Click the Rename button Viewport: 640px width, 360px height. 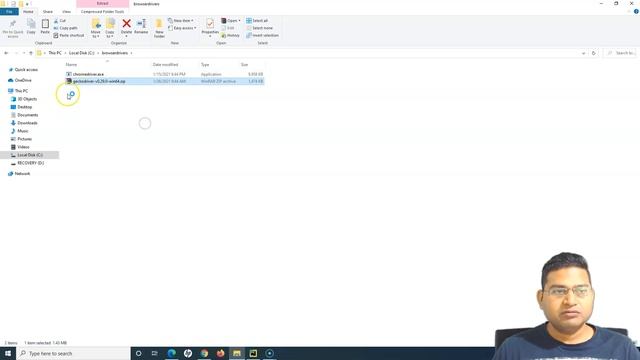click(141, 27)
